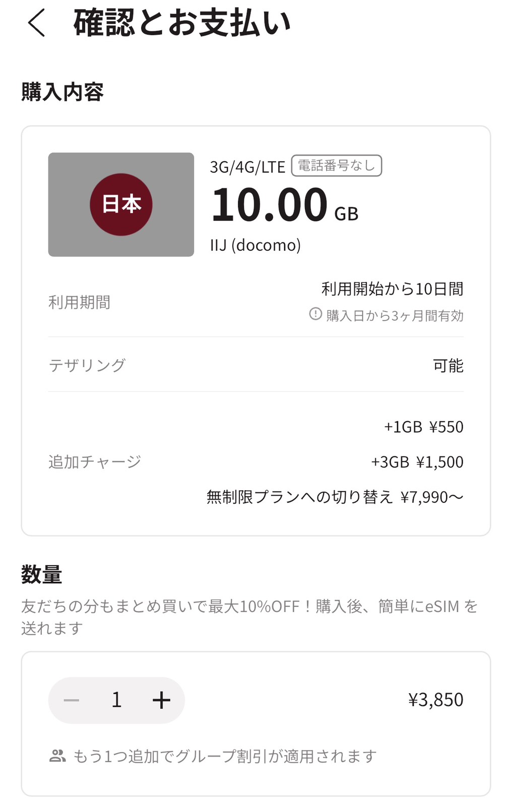Screen dimensions: 512x812
Task: Increase quantity with the plus button
Action: point(161,700)
